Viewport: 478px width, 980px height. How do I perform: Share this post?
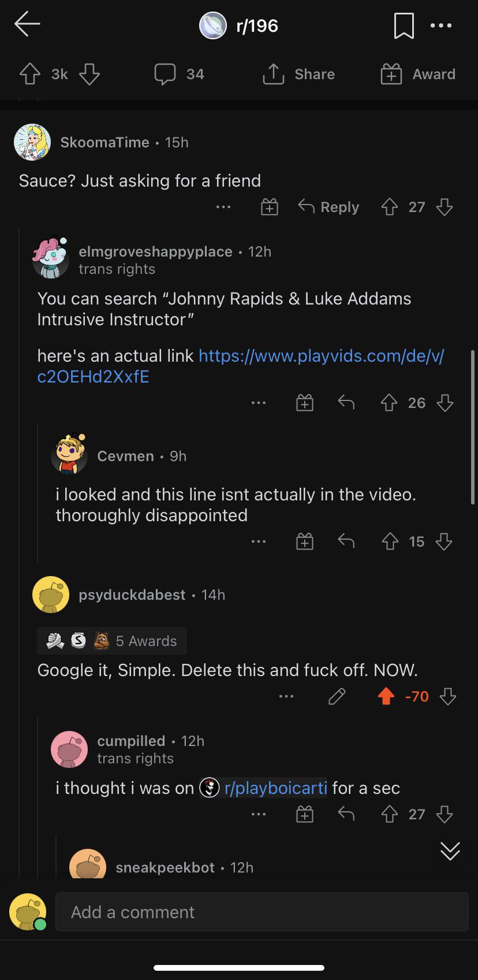click(298, 74)
